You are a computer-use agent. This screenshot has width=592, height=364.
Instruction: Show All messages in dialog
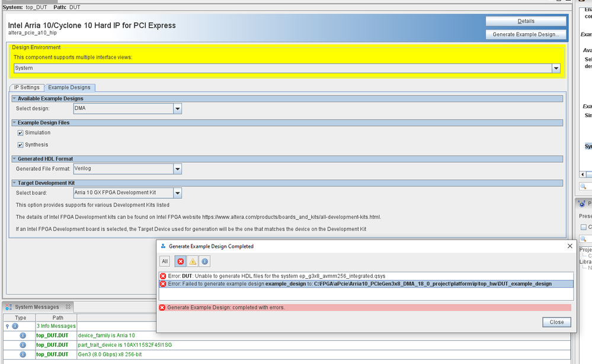[x=165, y=262]
